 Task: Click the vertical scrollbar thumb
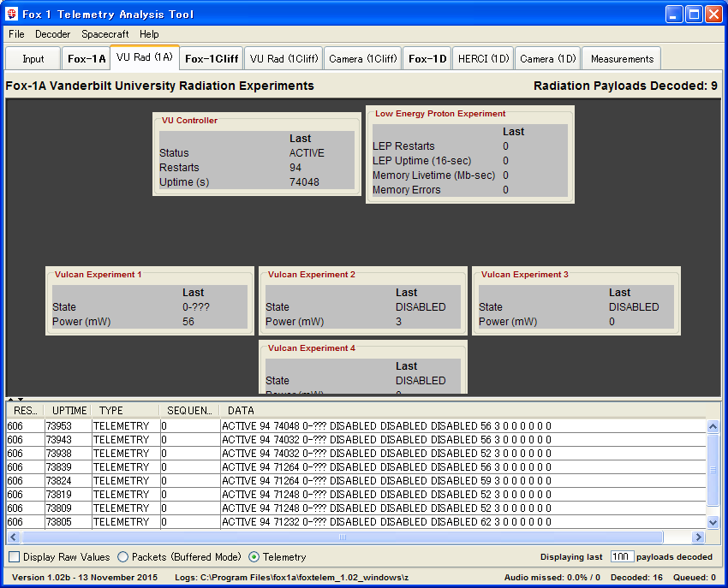(713, 470)
